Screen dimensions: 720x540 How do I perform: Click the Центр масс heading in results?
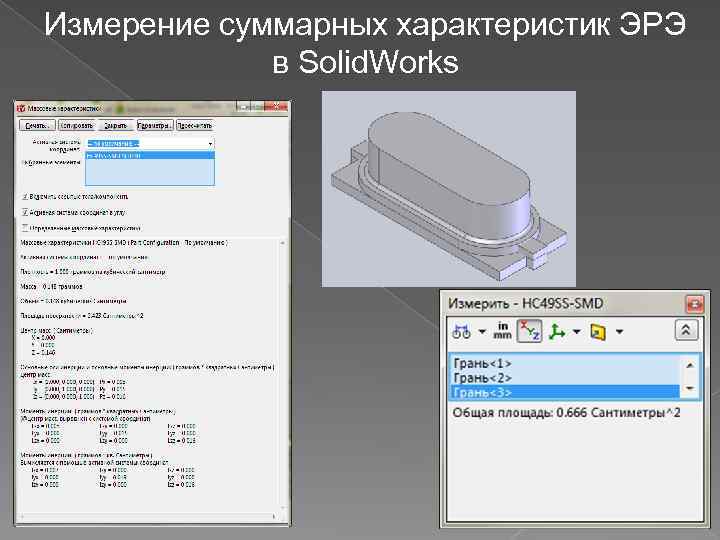[56, 331]
